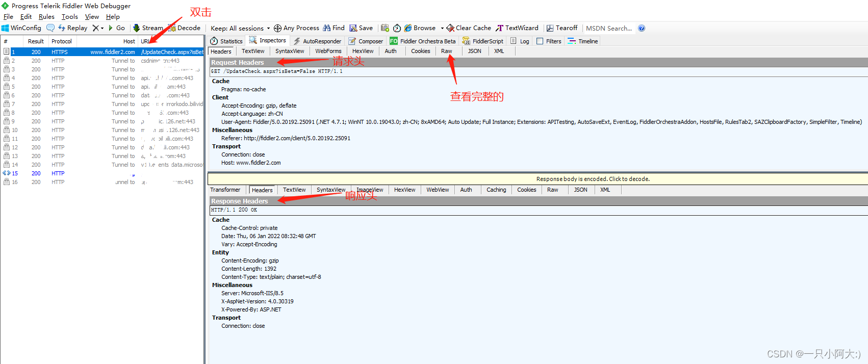Open the response XML tab
The image size is (868, 364).
[605, 190]
